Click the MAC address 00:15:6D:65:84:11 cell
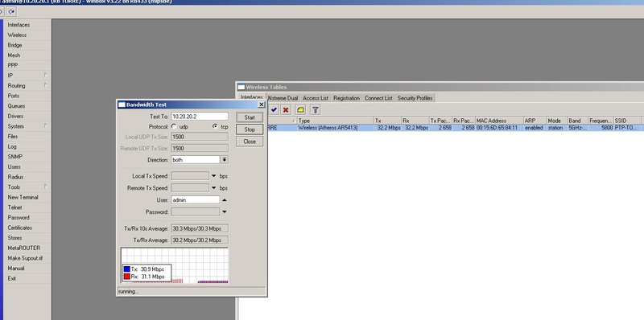Viewport: 644px width, 320px height. tap(497, 128)
